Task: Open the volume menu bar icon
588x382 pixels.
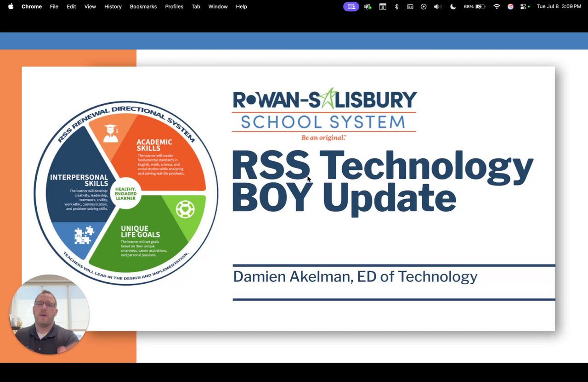Action: pyautogui.click(x=438, y=6)
